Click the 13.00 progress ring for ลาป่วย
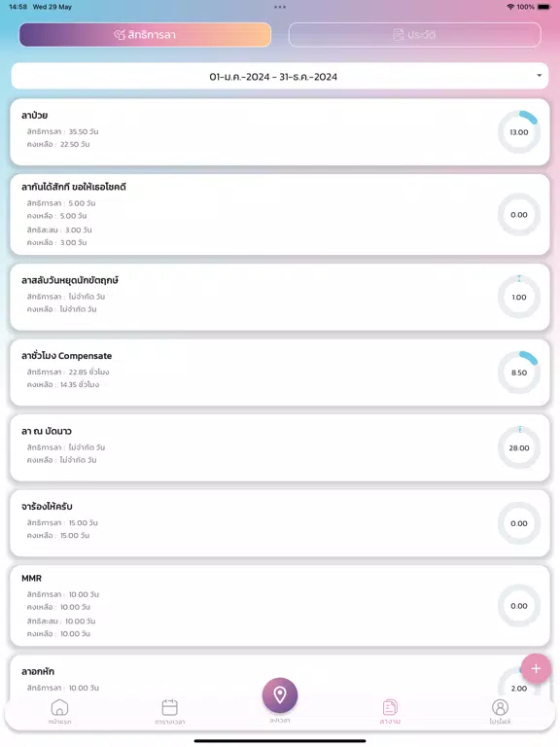This screenshot has width=560, height=747. pyautogui.click(x=519, y=132)
